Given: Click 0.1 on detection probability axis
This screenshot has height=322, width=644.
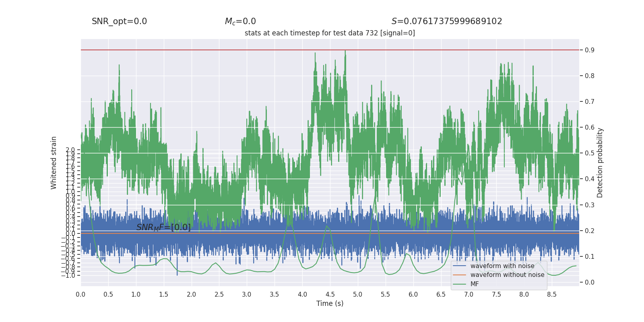Looking at the screenshot, I should (590, 257).
